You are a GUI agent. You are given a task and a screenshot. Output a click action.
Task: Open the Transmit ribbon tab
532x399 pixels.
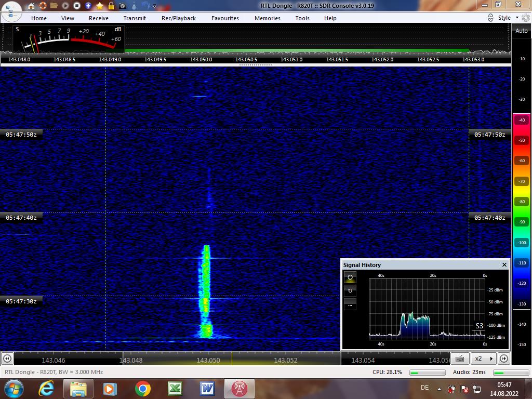tap(135, 18)
